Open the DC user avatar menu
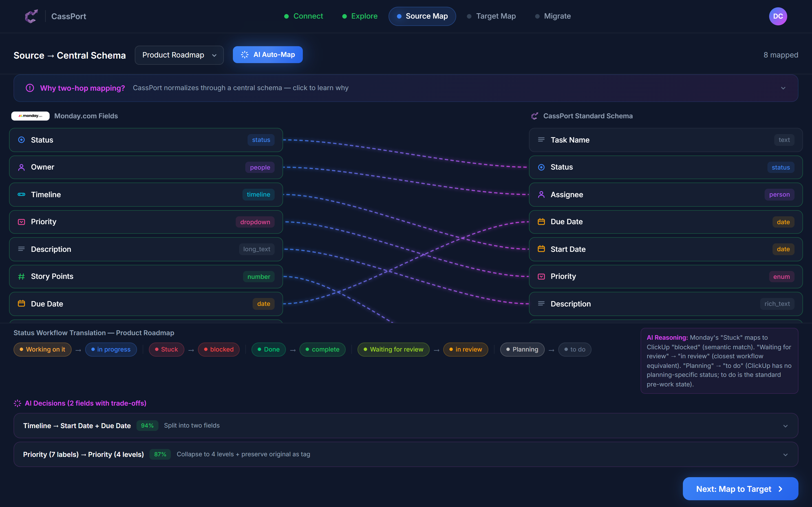812x507 pixels. [778, 16]
